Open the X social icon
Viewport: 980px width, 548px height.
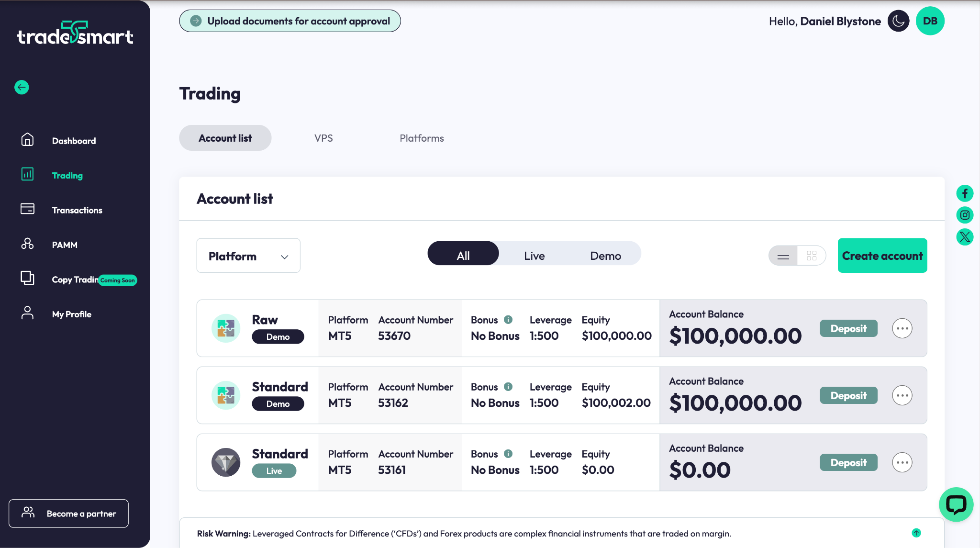965,237
